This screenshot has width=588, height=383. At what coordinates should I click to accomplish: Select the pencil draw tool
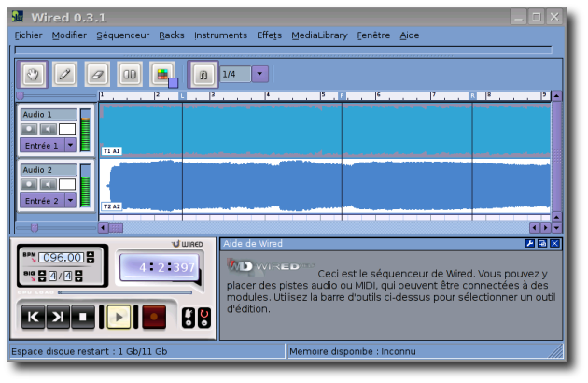[65, 75]
